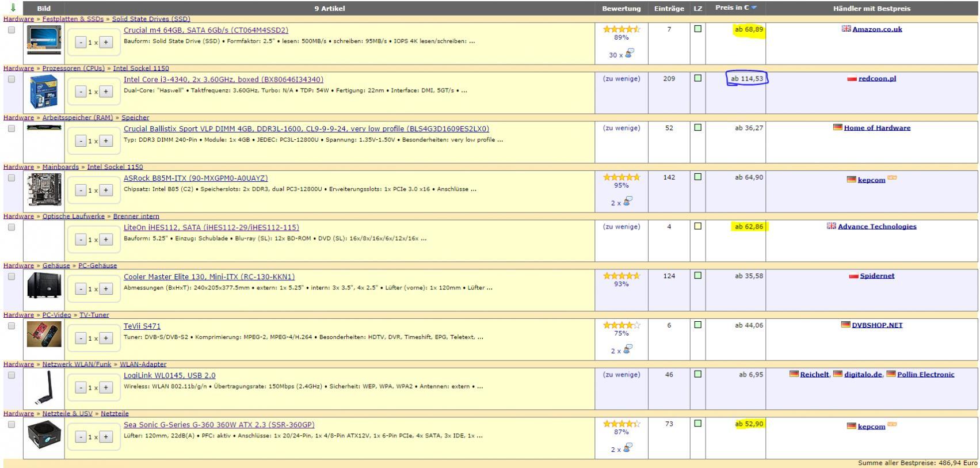Tick the selection checkbox for LiteOn iHES112
The image size is (980, 468).
click(12, 227)
